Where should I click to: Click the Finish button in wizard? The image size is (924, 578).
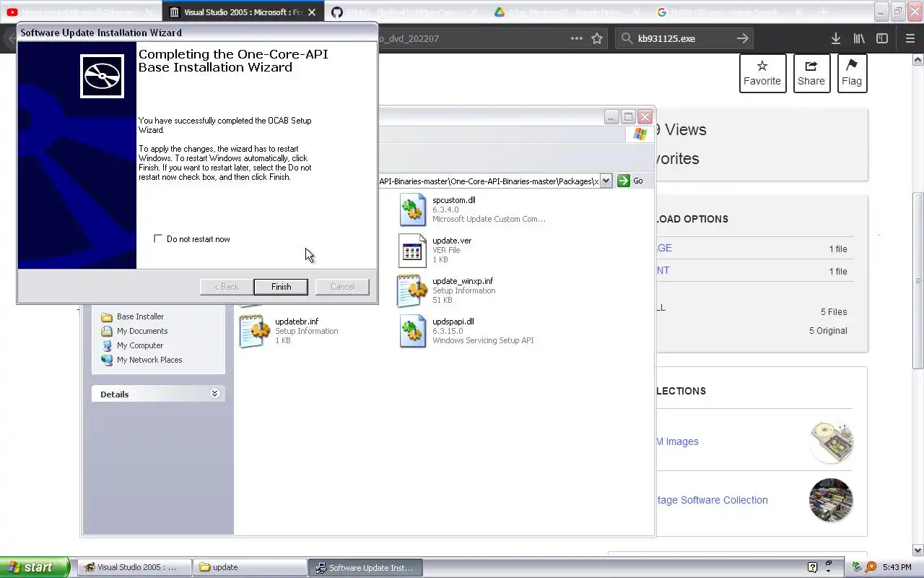pos(281,287)
